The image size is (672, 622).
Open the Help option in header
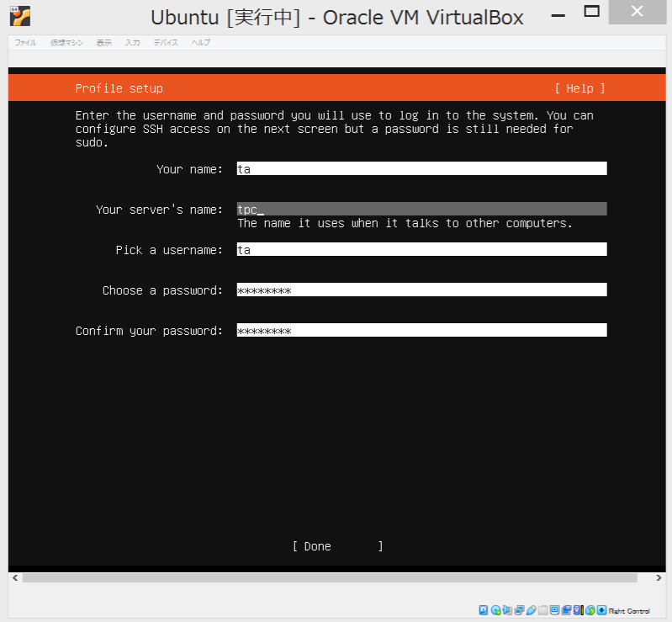pyautogui.click(x=579, y=88)
